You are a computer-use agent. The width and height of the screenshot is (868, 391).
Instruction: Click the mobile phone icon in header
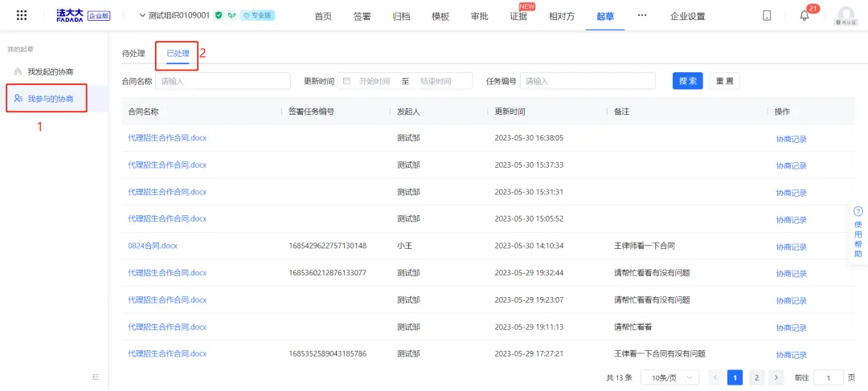[x=767, y=16]
